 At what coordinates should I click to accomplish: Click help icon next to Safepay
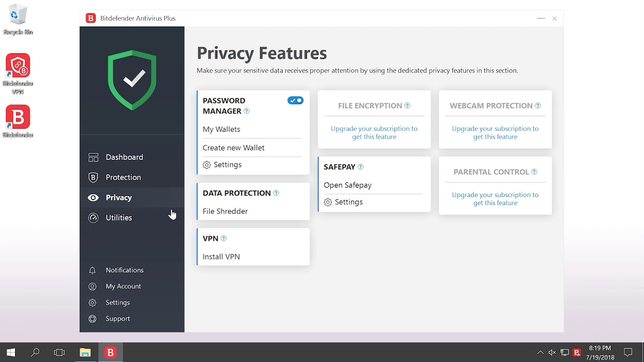(x=360, y=167)
